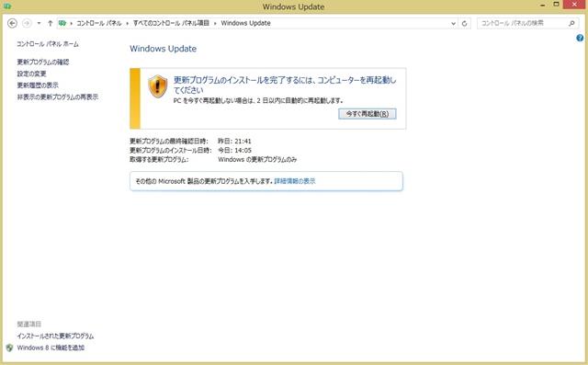588x365 pixels.
Task: Open 設定の変更 in sidebar
Action: coord(31,74)
